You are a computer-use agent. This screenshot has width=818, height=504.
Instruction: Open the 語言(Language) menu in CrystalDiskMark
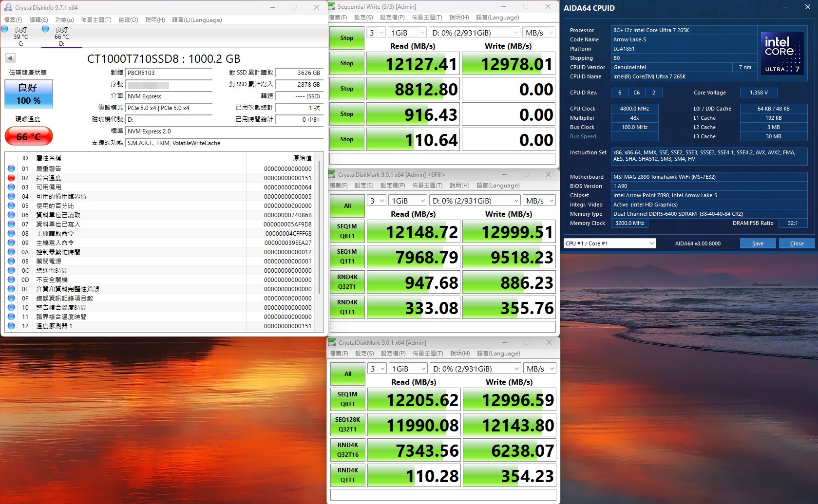pos(497,186)
